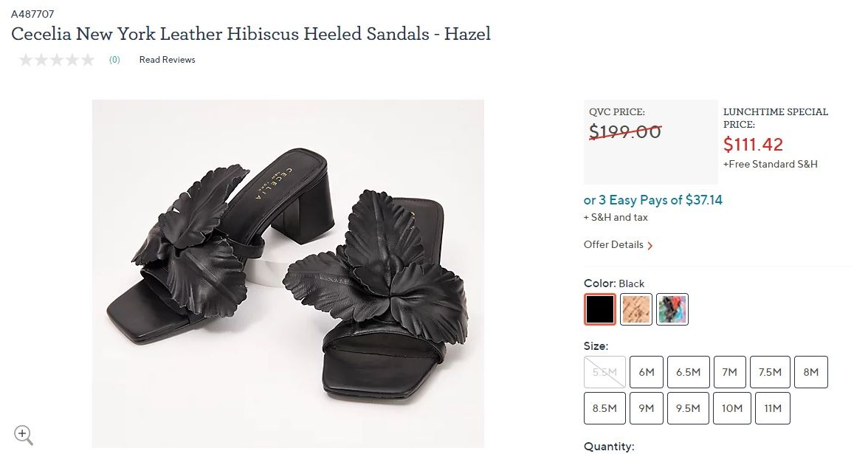Open the Read Reviews link
The height and width of the screenshot is (454, 868).
pos(167,60)
